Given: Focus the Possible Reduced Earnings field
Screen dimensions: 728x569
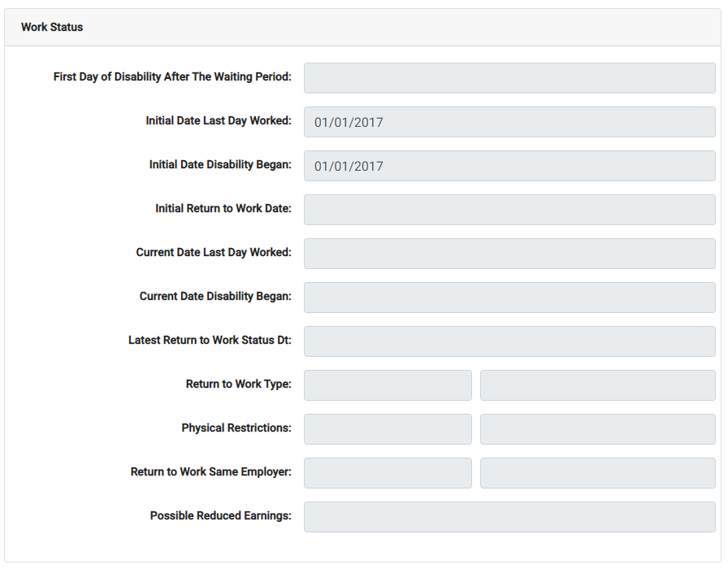Looking at the screenshot, I should click(x=509, y=517).
